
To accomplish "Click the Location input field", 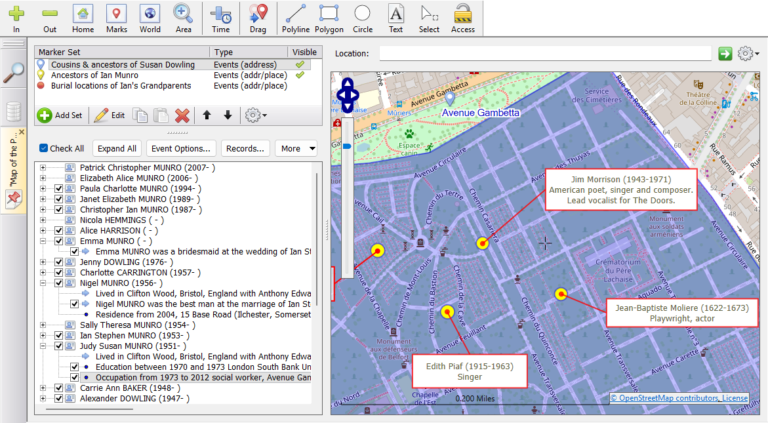I will 545,53.
